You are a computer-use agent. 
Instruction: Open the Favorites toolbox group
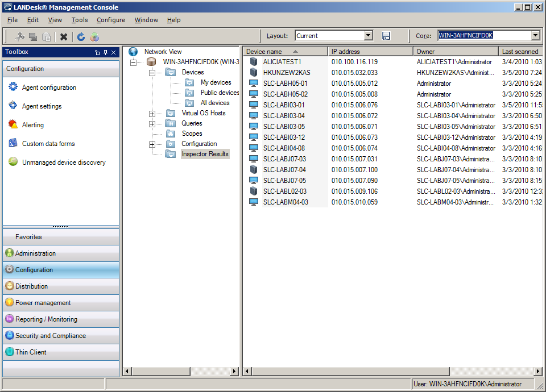(x=61, y=237)
